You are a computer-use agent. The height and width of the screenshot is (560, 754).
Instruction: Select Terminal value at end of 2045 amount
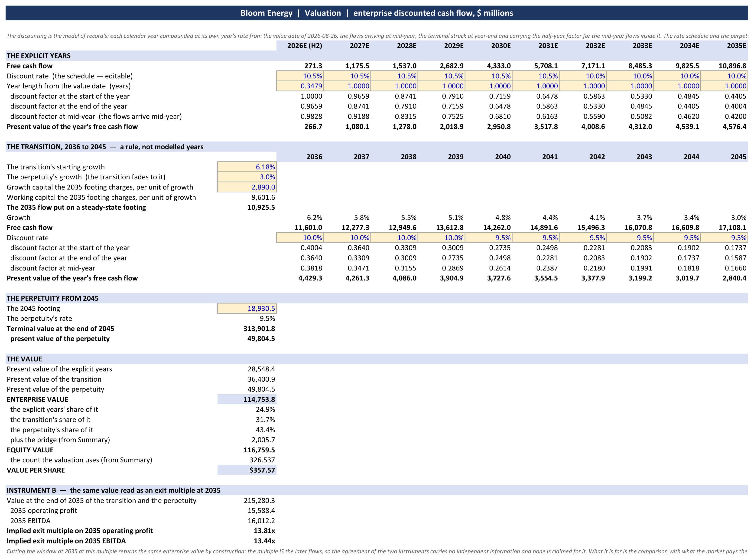[x=259, y=328]
